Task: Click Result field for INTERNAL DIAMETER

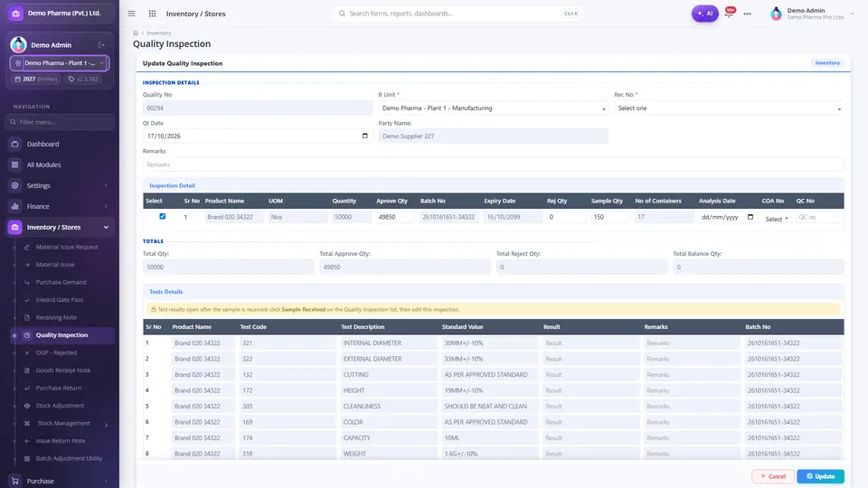Action: coord(590,343)
